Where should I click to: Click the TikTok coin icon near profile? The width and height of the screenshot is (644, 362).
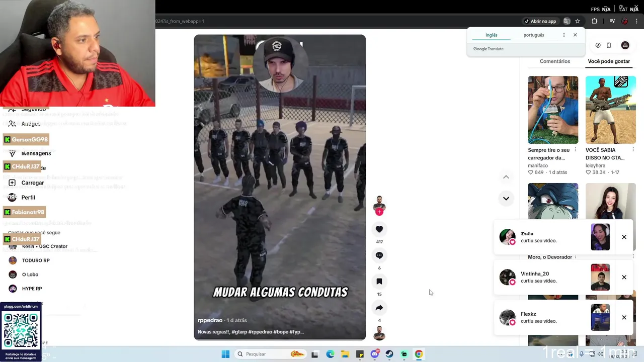598,45
